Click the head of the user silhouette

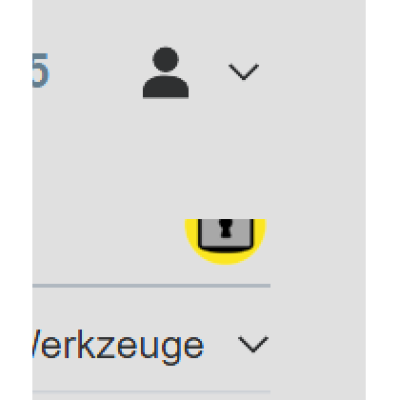(166, 59)
